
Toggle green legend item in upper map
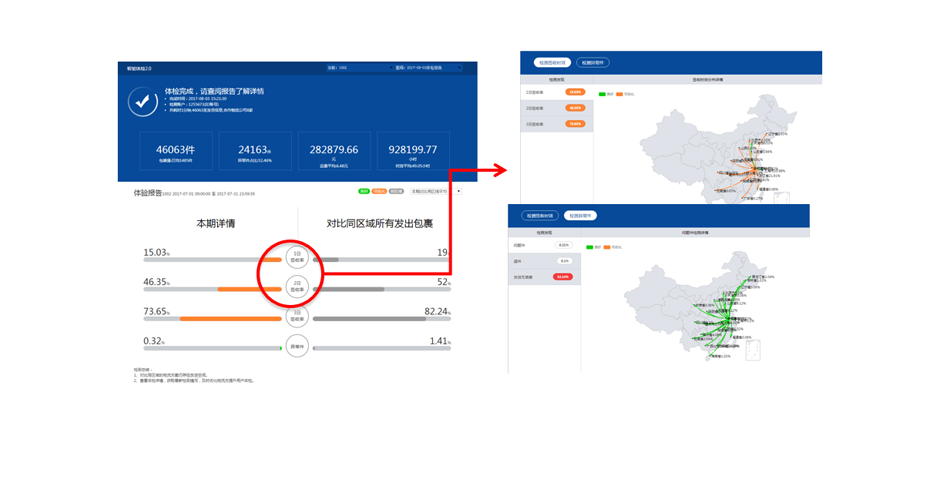[603, 94]
